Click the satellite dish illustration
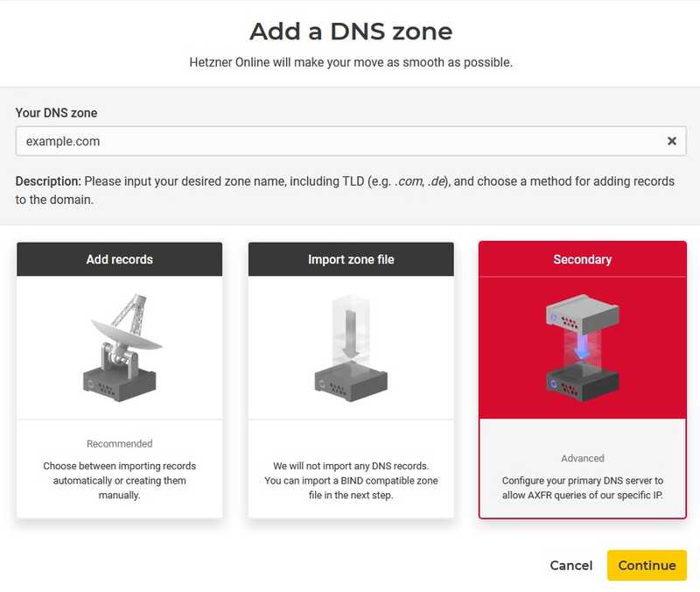Screen dimensions: 700x592 (x=121, y=348)
